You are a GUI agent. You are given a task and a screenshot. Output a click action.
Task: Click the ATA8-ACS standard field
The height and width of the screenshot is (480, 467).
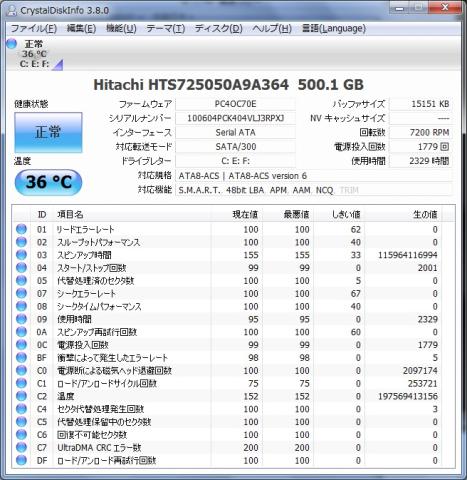pyautogui.click(x=314, y=176)
